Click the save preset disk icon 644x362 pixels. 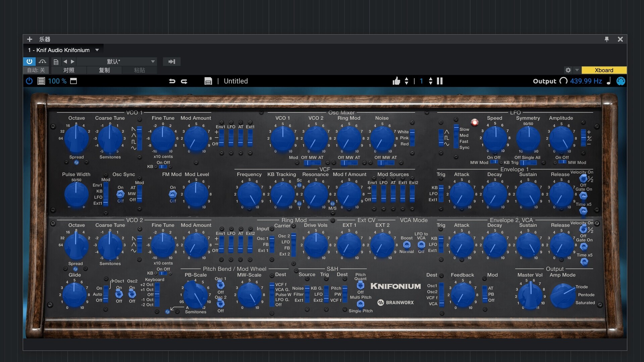(x=208, y=81)
